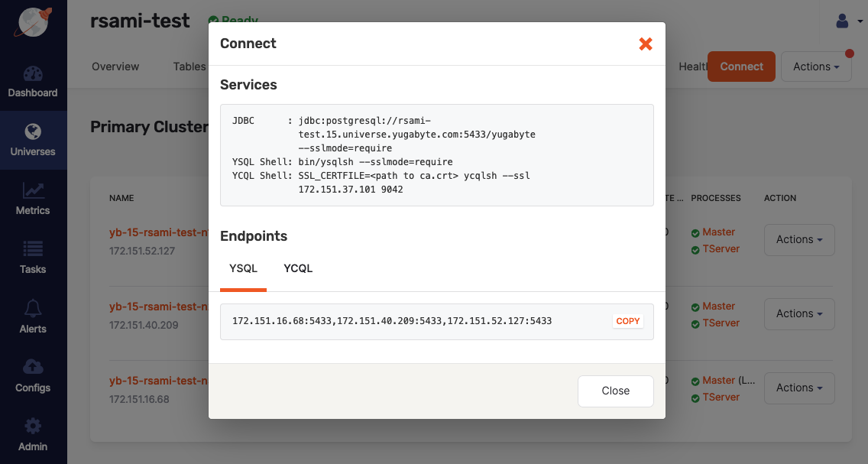868x464 pixels.
Task: Dismiss the dialog with the orange X
Action: 646,44
